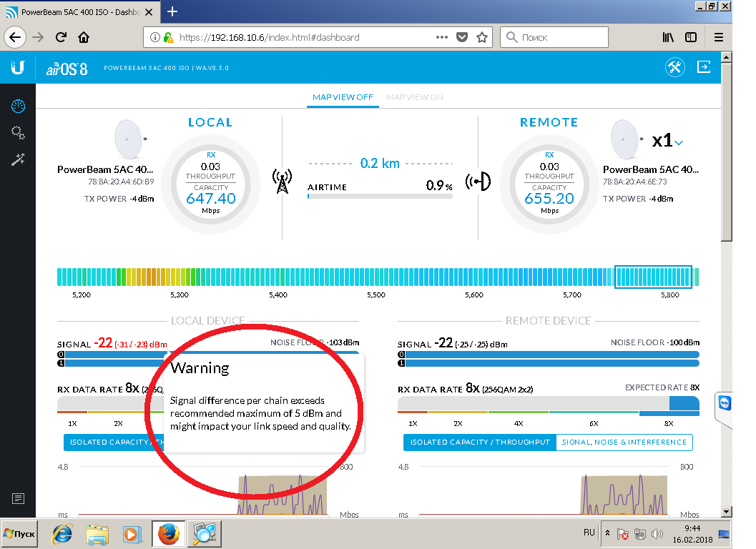
Task: Select the PowerBeam 5AC 400 ISO browser tab
Action: tap(79, 12)
